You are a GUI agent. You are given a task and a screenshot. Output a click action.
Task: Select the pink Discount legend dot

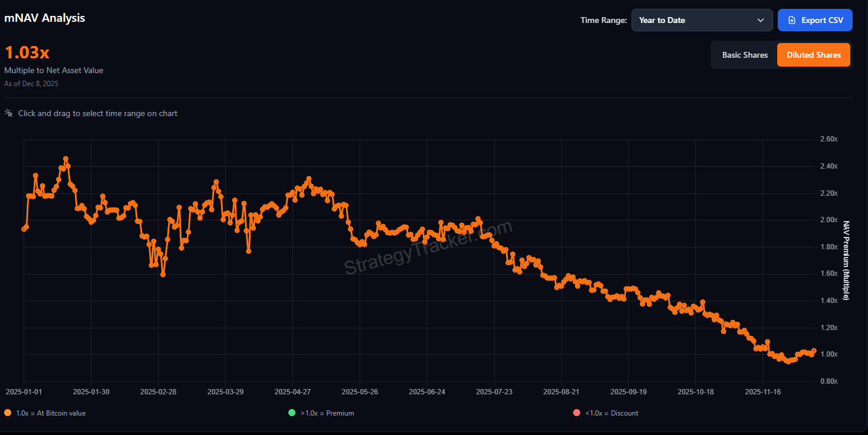point(576,413)
